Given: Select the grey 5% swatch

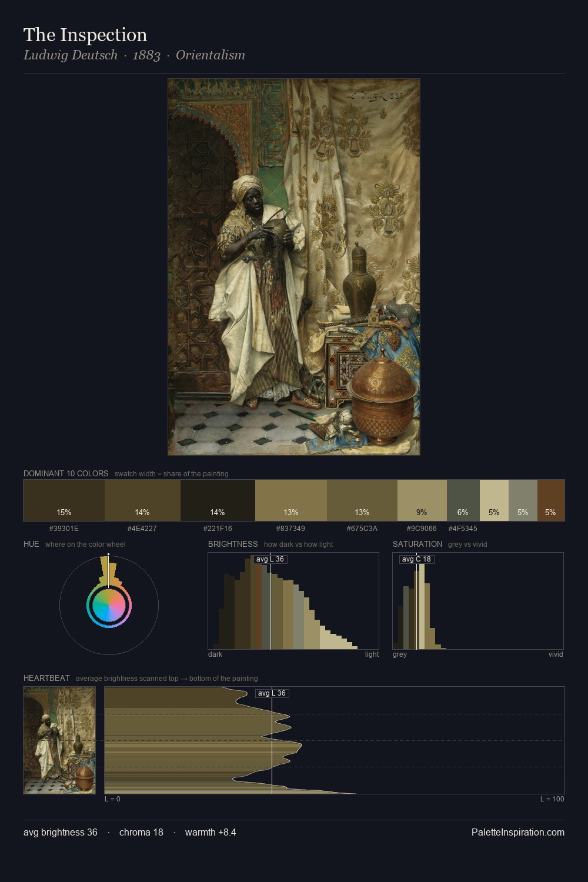Looking at the screenshot, I should pyautogui.click(x=523, y=500).
